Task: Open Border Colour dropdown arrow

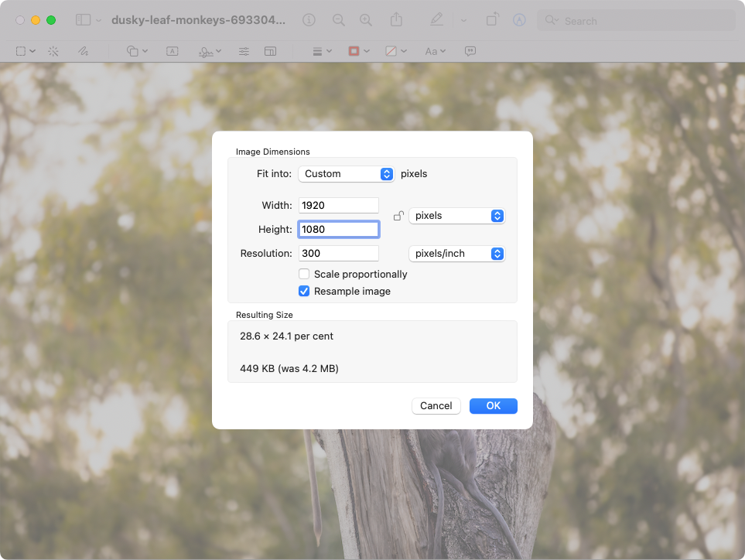Action: click(x=367, y=51)
